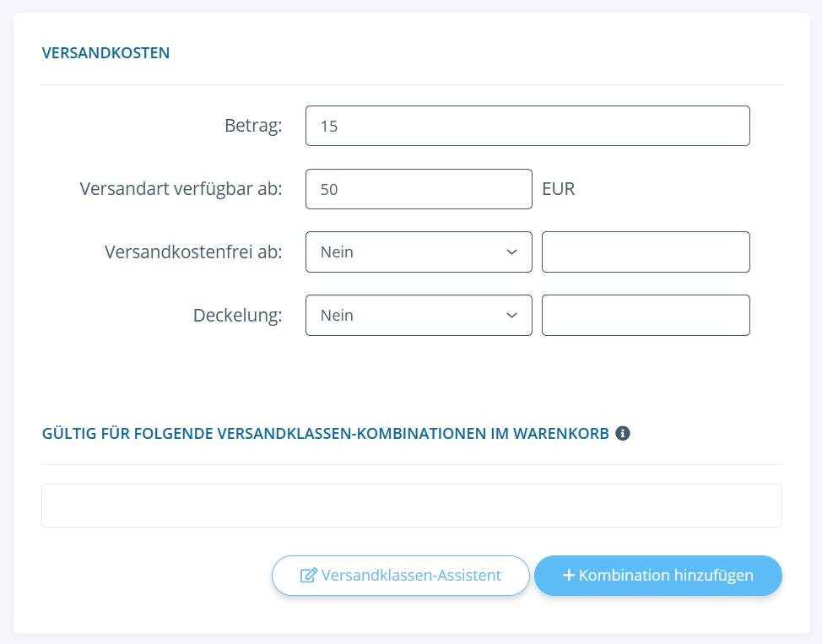Screen dimensions: 822x644
Task: Click the Kombination hinzufügen button text
Action: [666, 576]
